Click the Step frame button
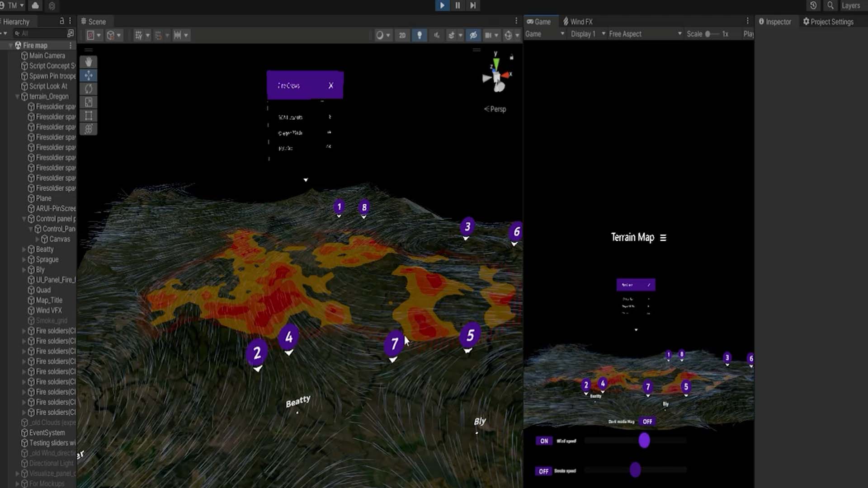 (473, 5)
